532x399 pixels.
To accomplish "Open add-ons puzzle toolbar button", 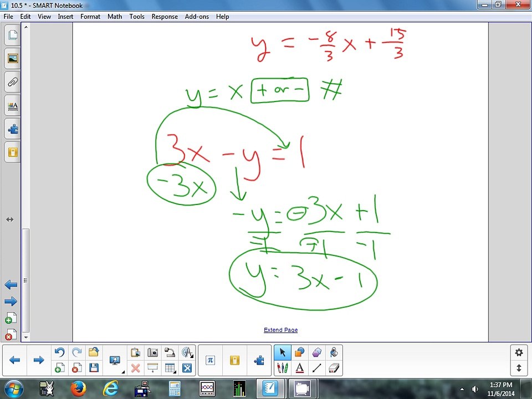I will [x=259, y=360].
